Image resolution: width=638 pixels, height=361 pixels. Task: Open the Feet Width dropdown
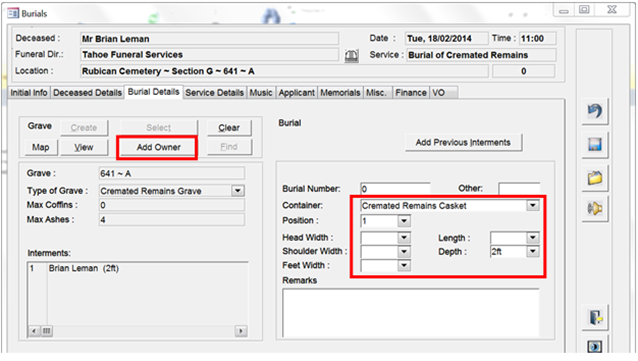[404, 265]
